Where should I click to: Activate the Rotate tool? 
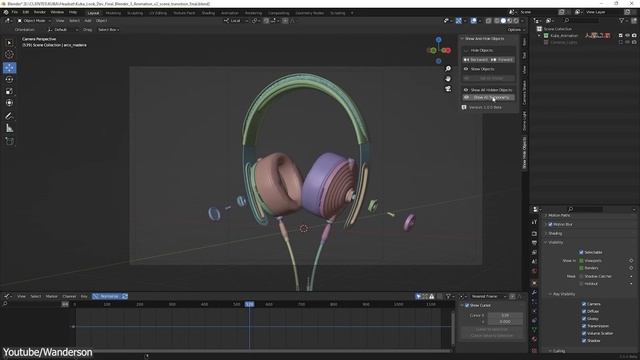pos(9,79)
